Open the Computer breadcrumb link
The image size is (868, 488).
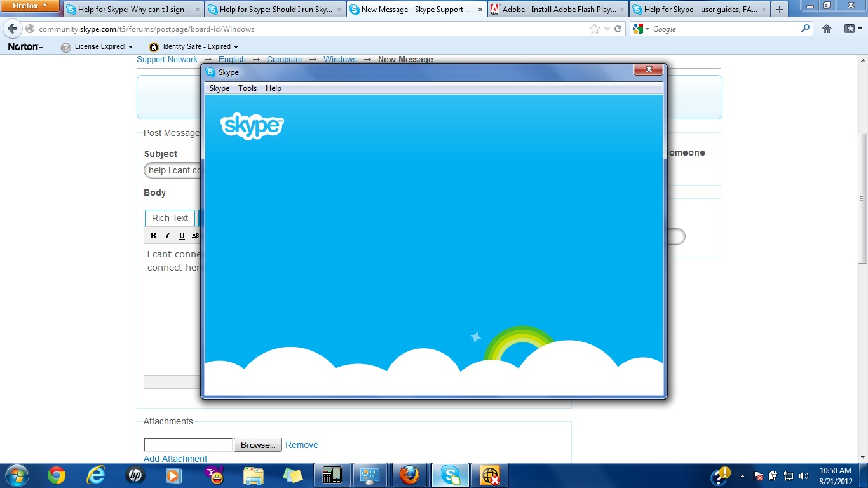pyautogui.click(x=285, y=59)
